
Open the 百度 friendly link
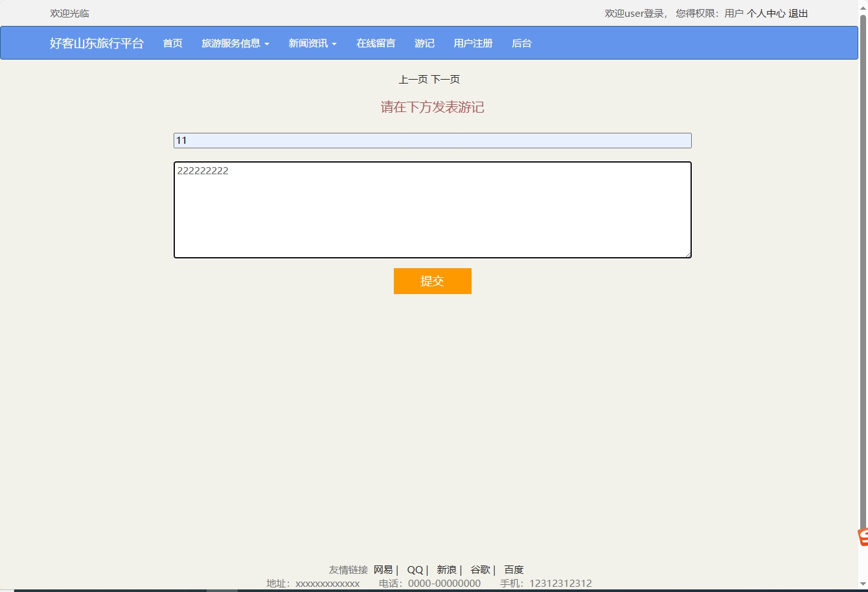pos(514,570)
